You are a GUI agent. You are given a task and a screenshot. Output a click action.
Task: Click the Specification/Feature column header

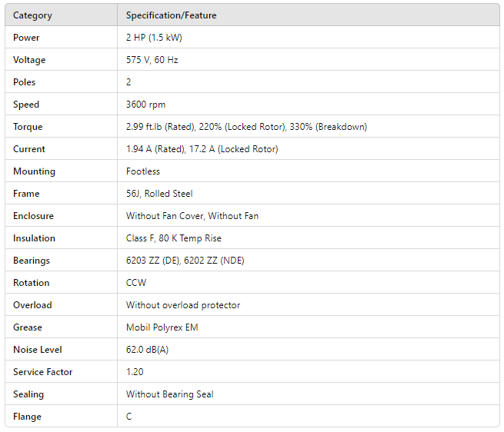(x=172, y=15)
